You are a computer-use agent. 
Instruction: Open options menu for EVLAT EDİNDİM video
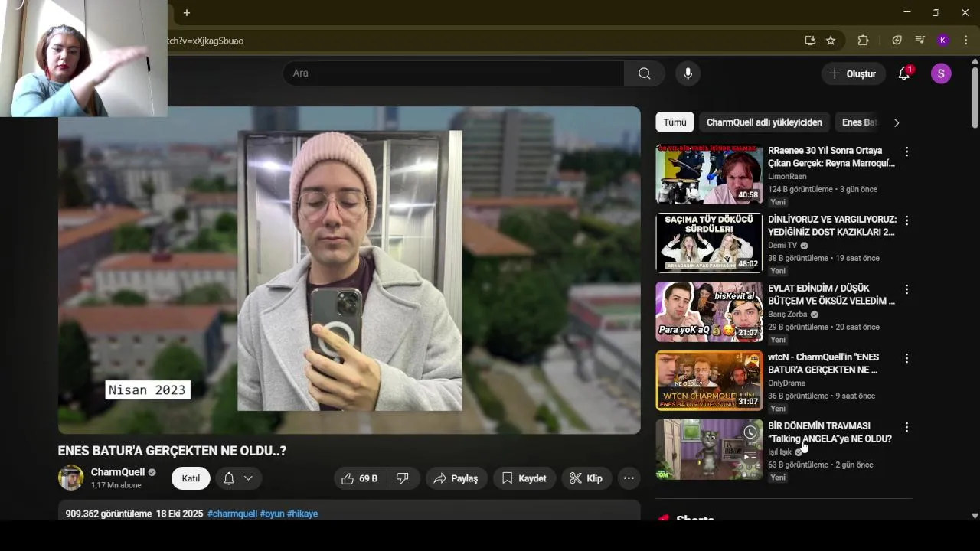pyautogui.click(x=906, y=289)
